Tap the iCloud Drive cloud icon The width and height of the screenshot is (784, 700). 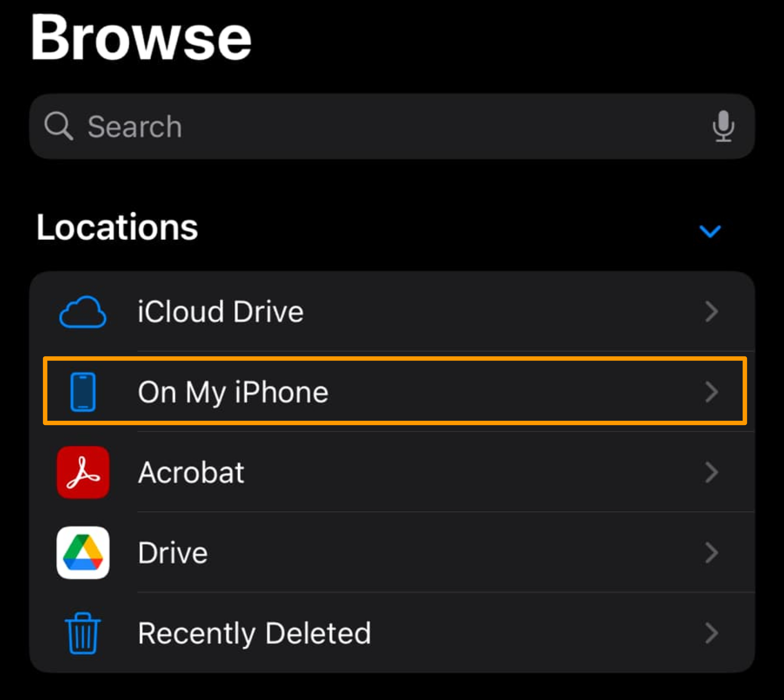click(x=83, y=312)
